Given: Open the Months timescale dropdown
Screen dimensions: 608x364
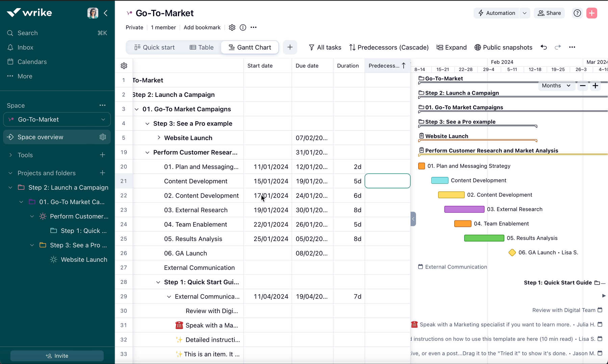Looking at the screenshot, I should pos(556,86).
